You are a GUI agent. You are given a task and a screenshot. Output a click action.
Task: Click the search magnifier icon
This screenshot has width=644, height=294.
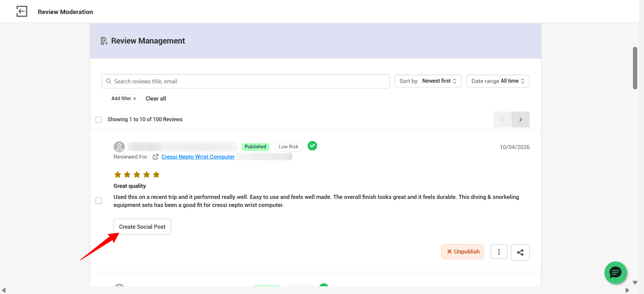coord(109,81)
